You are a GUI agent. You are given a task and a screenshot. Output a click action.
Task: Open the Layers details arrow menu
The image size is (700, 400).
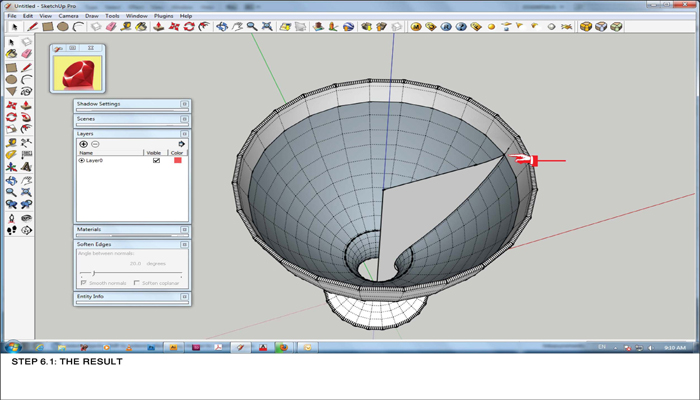tap(181, 144)
